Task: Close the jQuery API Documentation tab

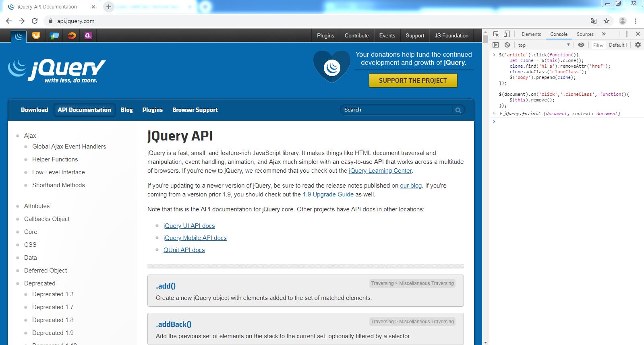Action: [x=93, y=7]
